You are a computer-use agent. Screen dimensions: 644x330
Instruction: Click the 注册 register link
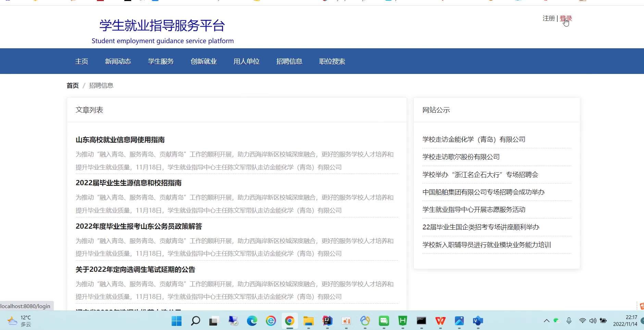coord(548,18)
